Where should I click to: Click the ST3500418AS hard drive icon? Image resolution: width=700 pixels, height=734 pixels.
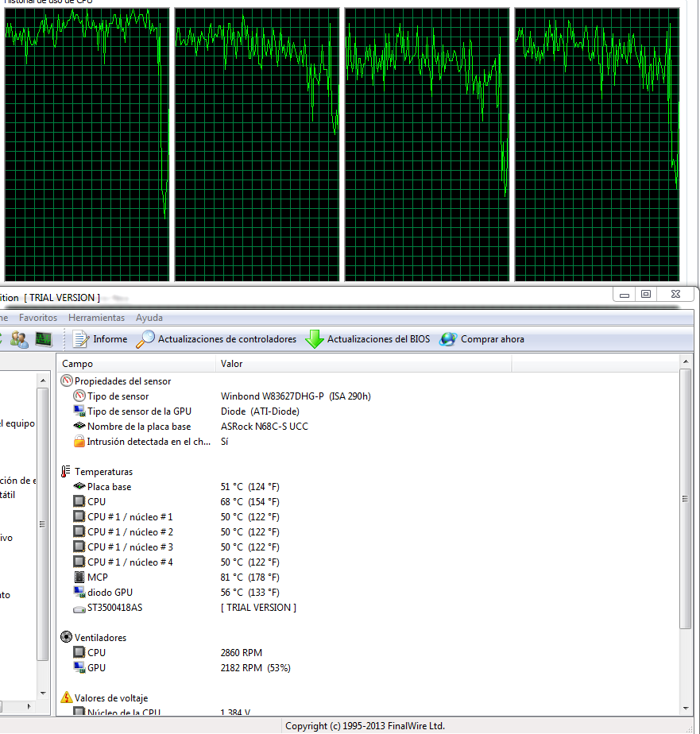point(79,608)
